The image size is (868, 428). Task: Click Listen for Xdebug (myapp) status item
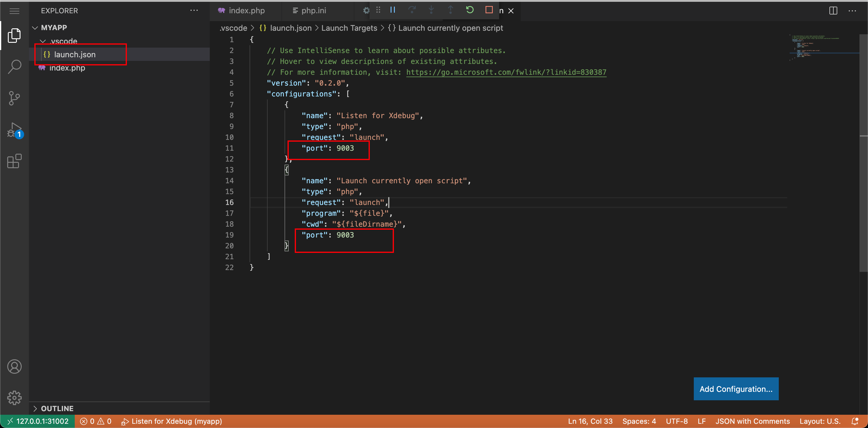171,421
